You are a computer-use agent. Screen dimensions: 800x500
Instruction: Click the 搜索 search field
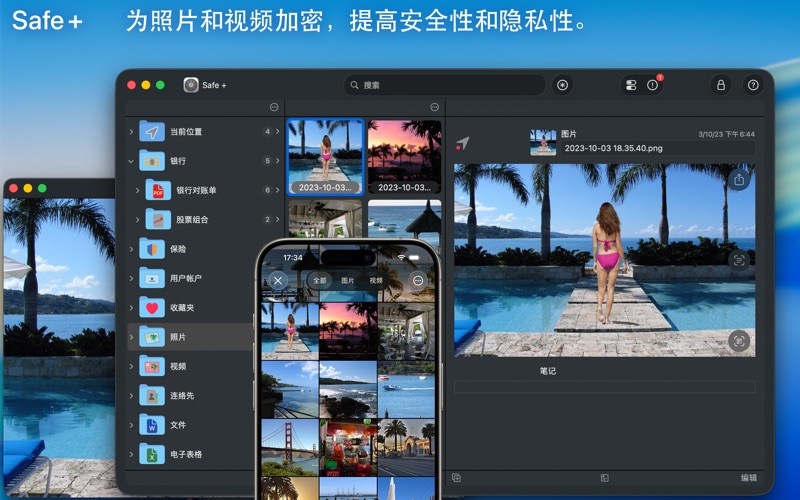pos(445,85)
